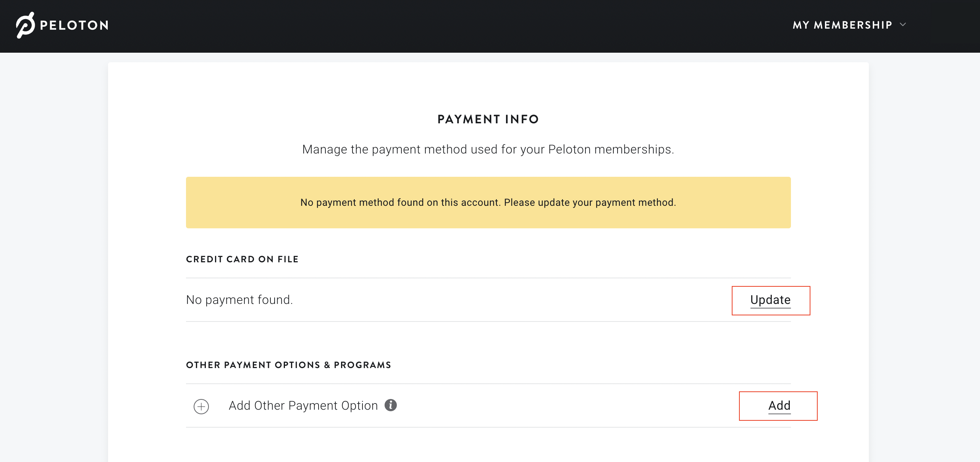Screen dimensions: 980x462
Task: Click the PAYMENT INFO heading
Action: click(488, 119)
